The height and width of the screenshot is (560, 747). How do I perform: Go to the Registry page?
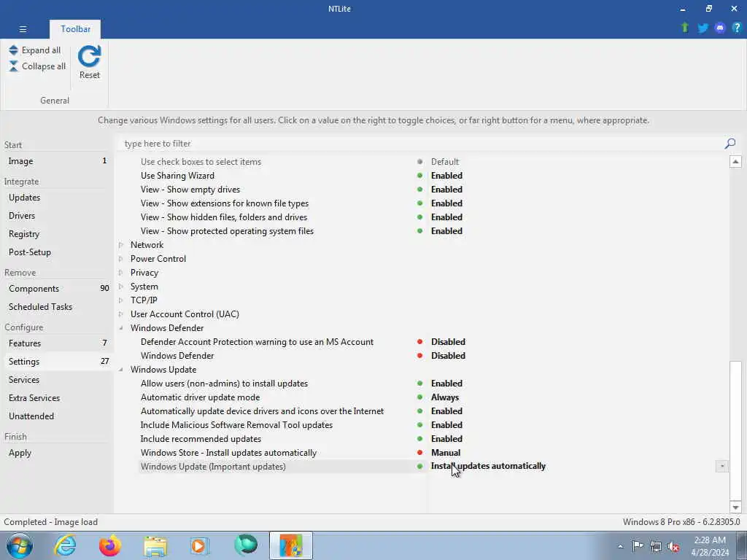coord(57,234)
